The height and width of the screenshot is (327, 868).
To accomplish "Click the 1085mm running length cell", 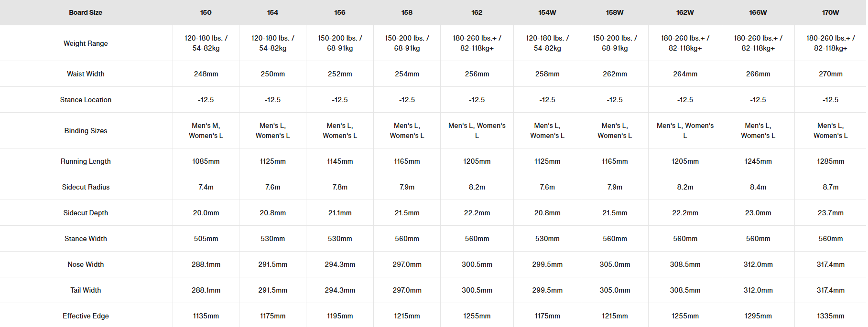I will tap(206, 161).
